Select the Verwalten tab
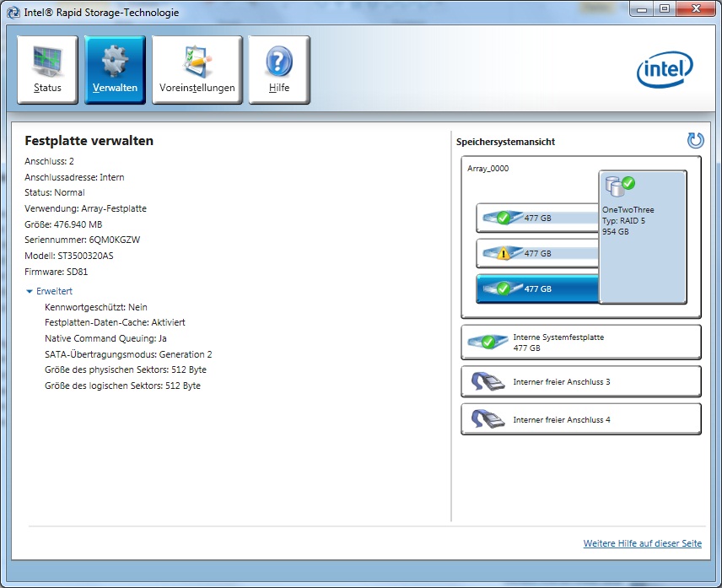 [115, 70]
